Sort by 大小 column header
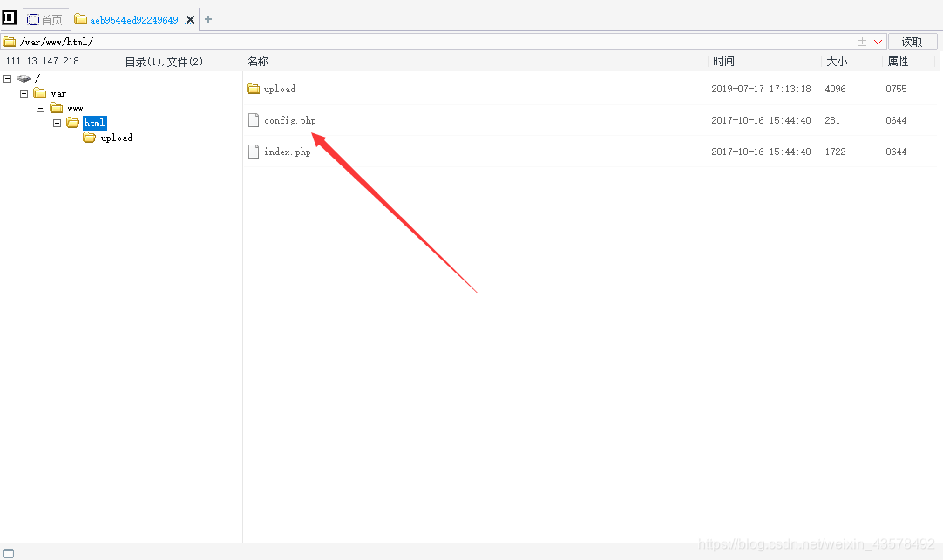Image resolution: width=943 pixels, height=560 pixels. (x=837, y=61)
